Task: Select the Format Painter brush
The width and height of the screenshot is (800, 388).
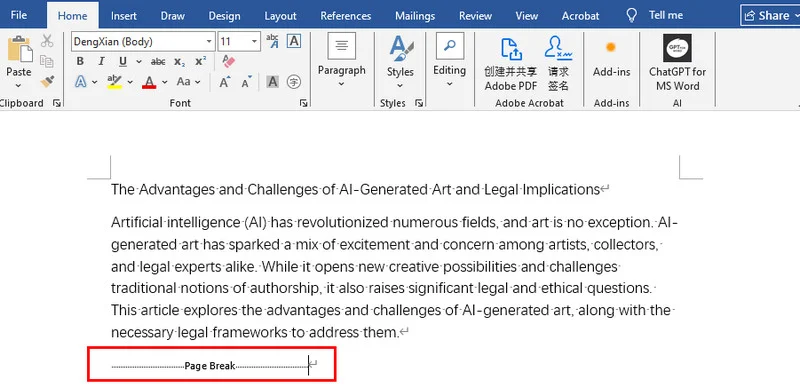Action: tap(47, 81)
